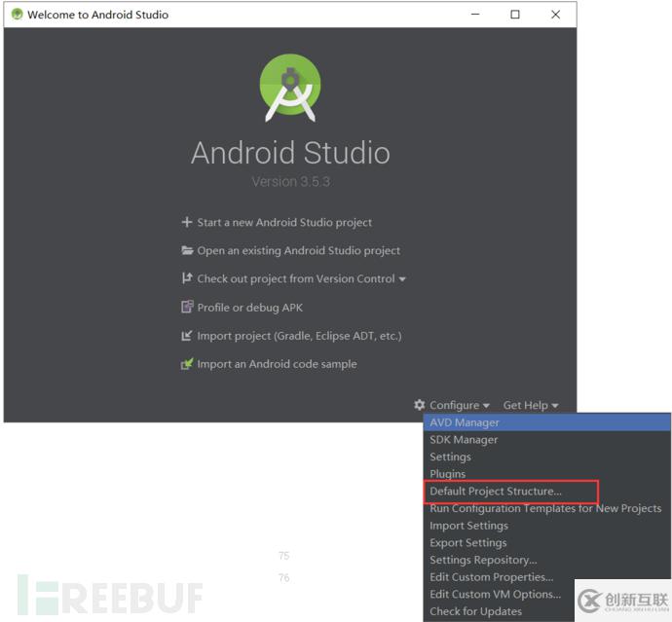Open the Configure dropdown
The height and width of the screenshot is (622, 672).
pos(459,405)
